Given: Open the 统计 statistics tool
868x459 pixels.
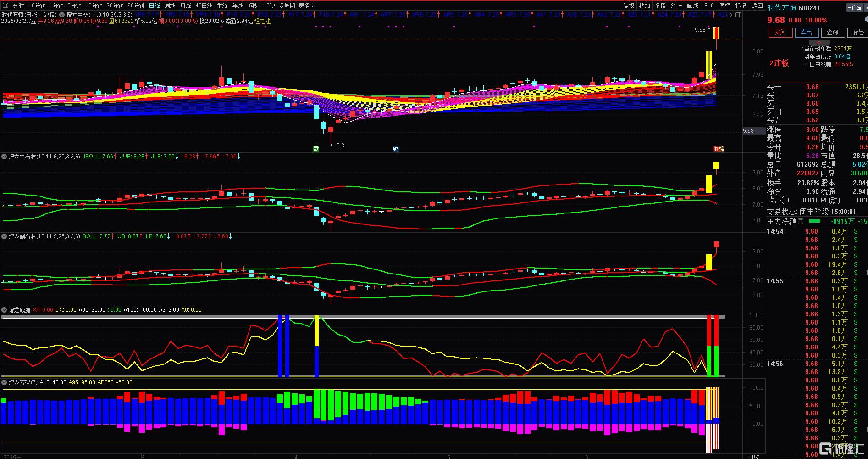Looking at the screenshot, I should click(x=676, y=6).
